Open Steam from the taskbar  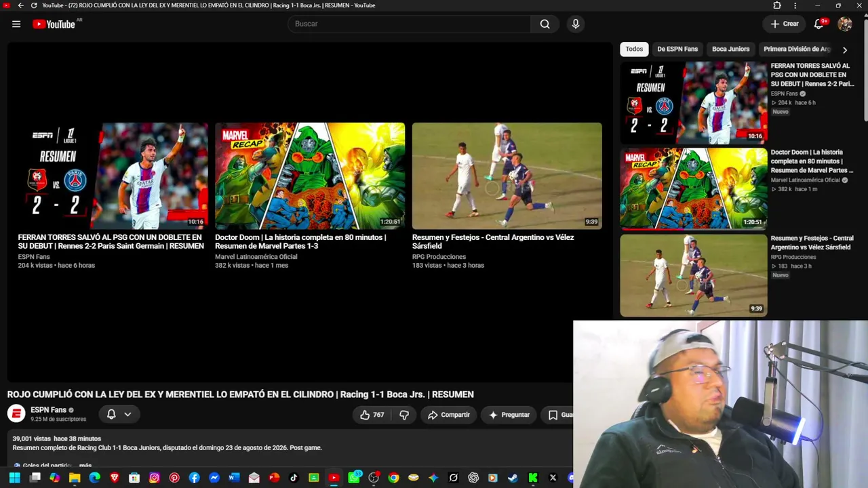pyautogui.click(x=513, y=478)
